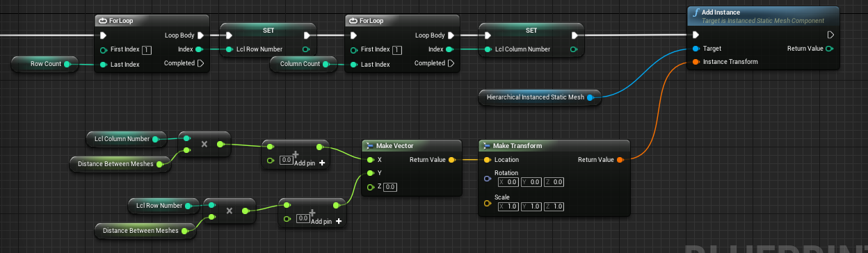
Task: Click the Lcl Row Number input pin on SET
Action: 229,49
